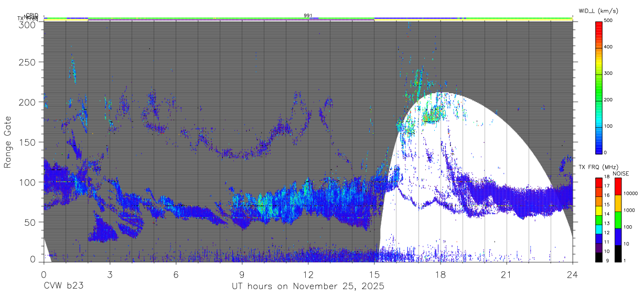The width and height of the screenshot is (644, 297).
Task: Click the TX frequency strip above the plot
Action: coord(308,20)
